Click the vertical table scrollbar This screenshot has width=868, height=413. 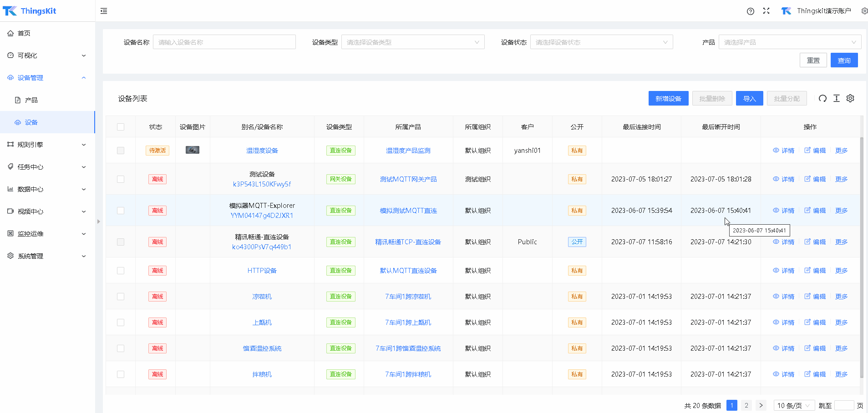click(x=862, y=257)
